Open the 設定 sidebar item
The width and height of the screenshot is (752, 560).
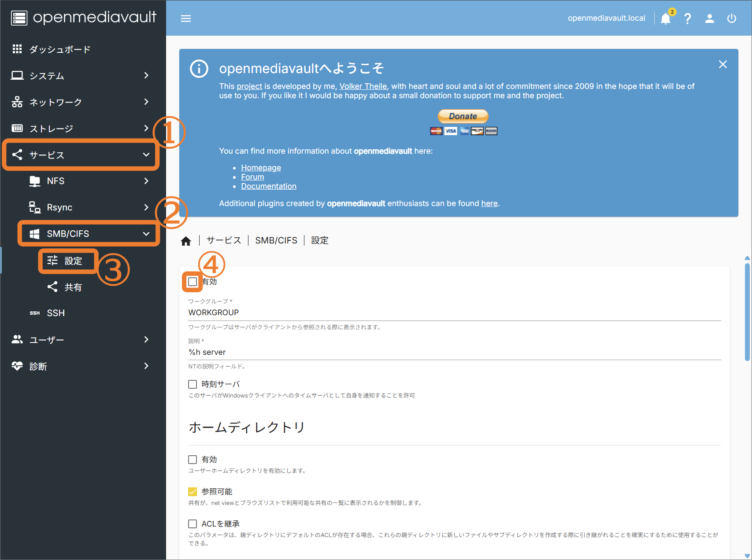[83, 261]
